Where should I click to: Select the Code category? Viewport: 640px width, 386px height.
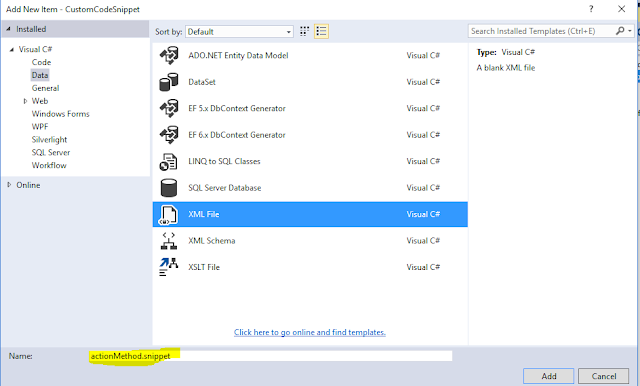(x=41, y=62)
